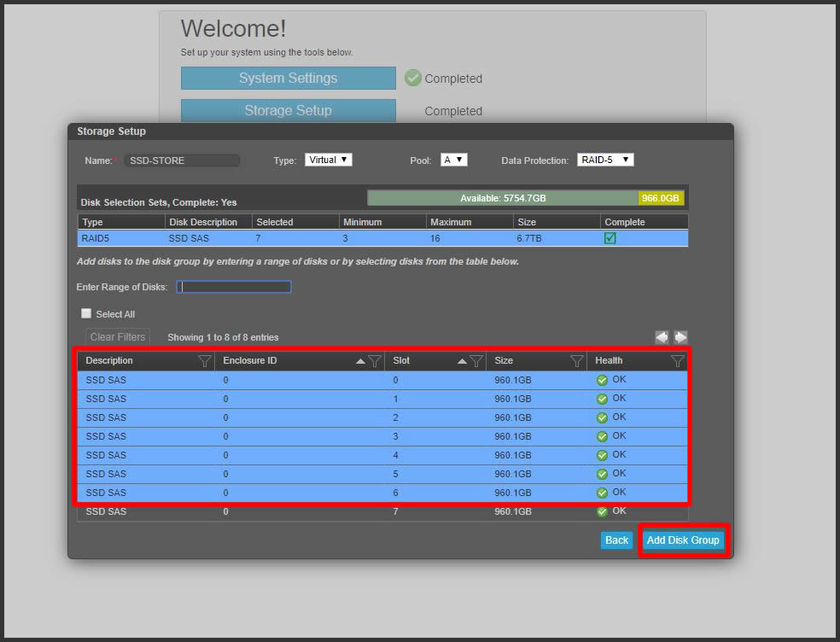Click the Storage Setup dialog title bar
Screen dimensions: 840x642
[x=400, y=131]
